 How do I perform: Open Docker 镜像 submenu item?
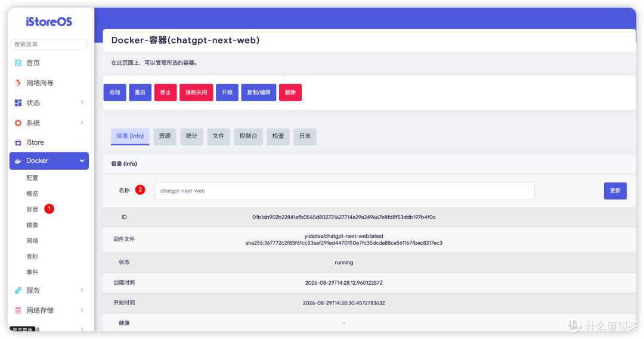[32, 225]
